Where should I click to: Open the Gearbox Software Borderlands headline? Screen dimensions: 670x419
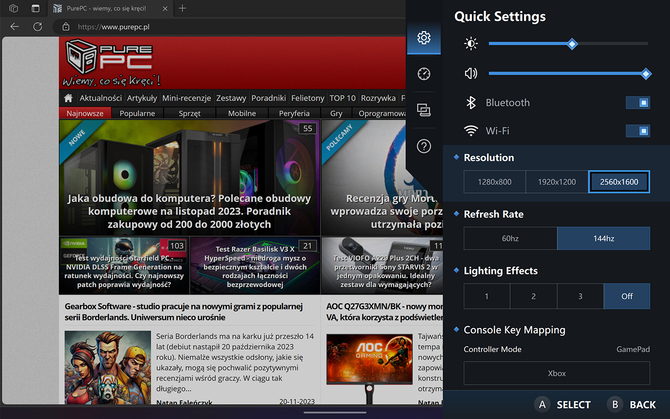click(184, 312)
